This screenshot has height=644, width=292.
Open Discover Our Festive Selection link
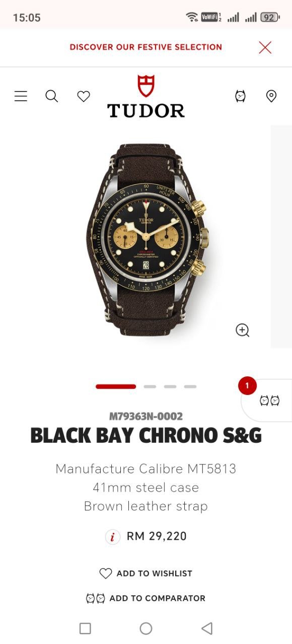coord(145,47)
